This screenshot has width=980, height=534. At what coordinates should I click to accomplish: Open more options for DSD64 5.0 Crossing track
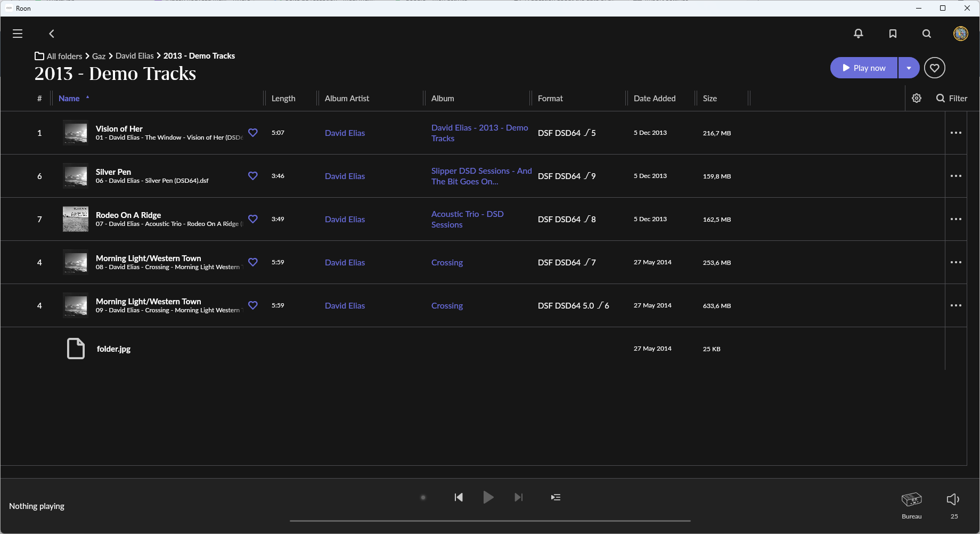[x=956, y=305]
